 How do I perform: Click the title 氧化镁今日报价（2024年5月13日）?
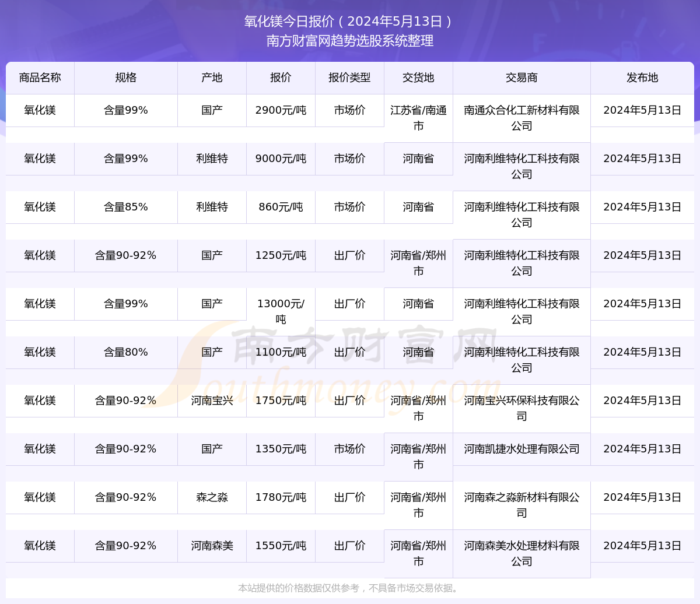(349, 22)
